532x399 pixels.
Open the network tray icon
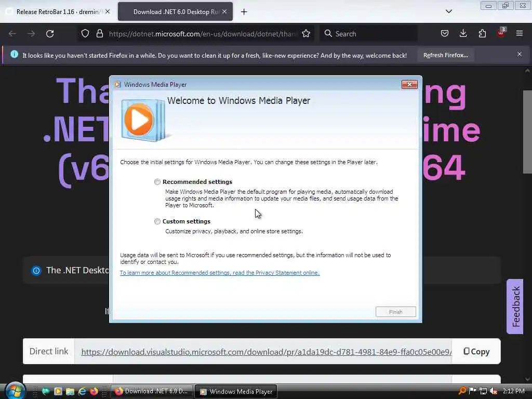pos(483,391)
